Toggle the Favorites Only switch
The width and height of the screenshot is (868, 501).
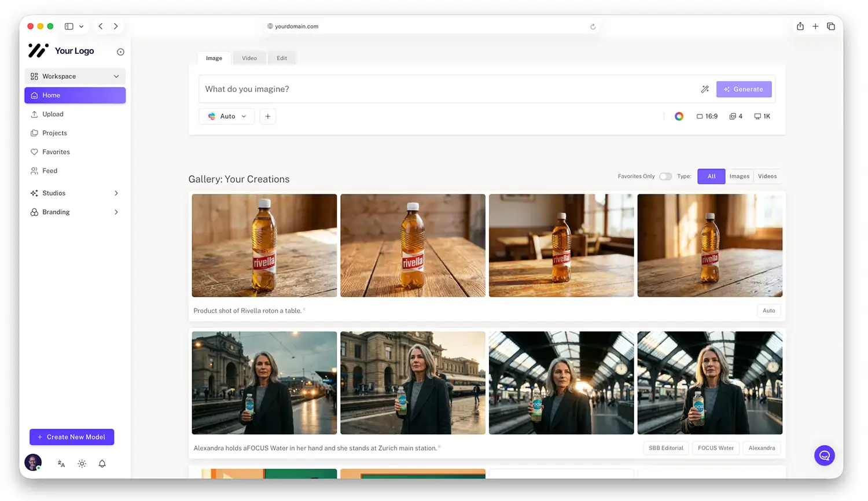665,176
